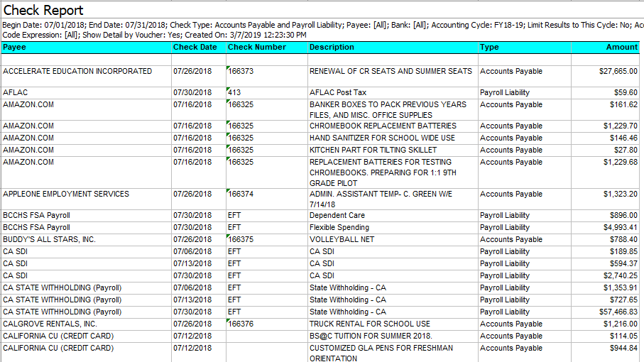Select amount $2,740.25
The image size is (644, 362).
tap(621, 276)
